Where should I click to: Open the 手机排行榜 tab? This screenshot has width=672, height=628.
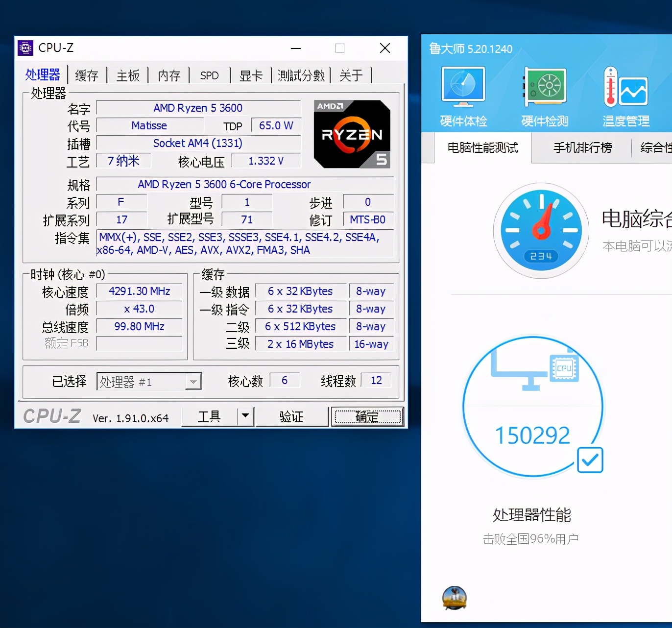[582, 147]
